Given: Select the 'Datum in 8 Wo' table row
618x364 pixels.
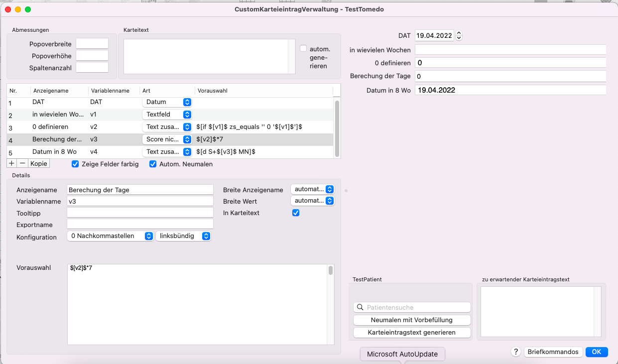Looking at the screenshot, I should [x=170, y=152].
